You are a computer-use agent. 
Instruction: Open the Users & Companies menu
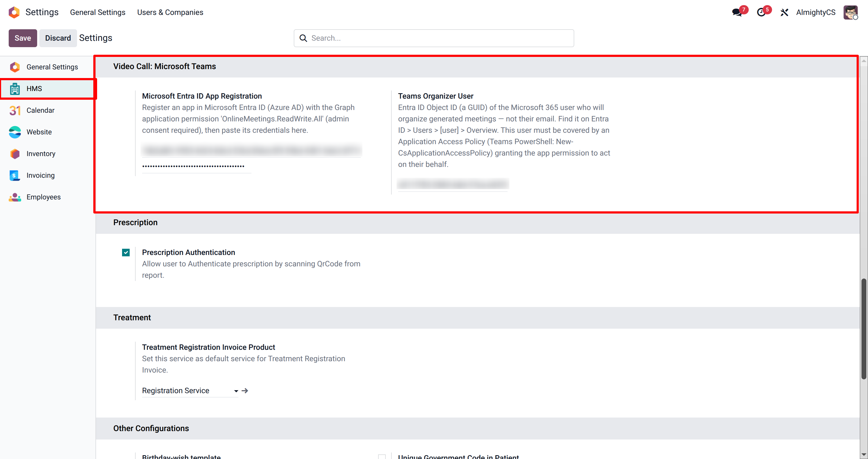(x=170, y=12)
